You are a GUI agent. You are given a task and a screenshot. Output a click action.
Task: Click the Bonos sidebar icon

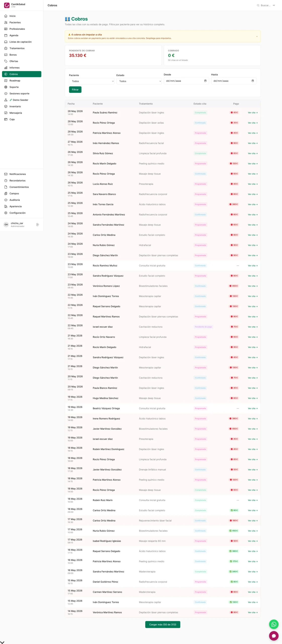tap(6, 55)
